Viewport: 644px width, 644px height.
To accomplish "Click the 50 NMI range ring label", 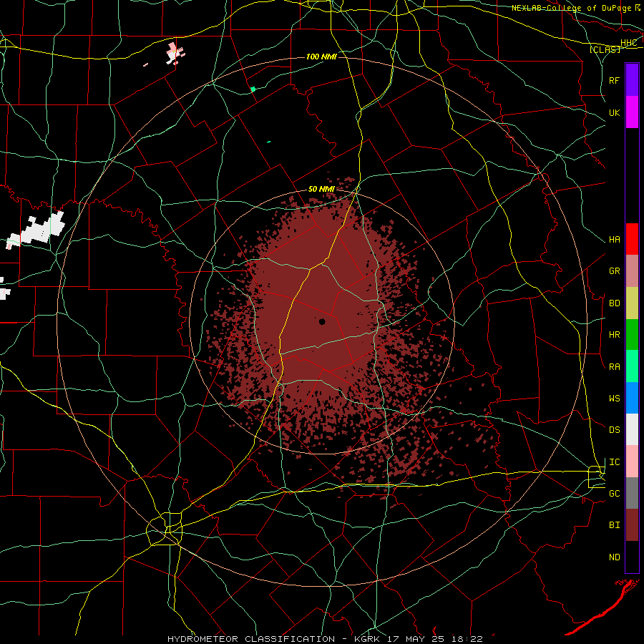I will (x=321, y=189).
